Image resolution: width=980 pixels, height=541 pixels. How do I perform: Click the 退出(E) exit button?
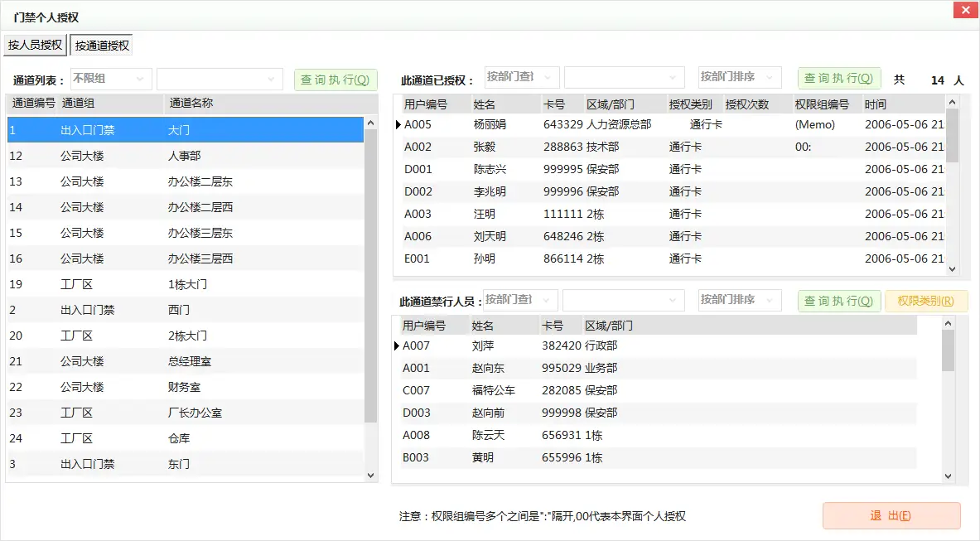click(x=891, y=515)
